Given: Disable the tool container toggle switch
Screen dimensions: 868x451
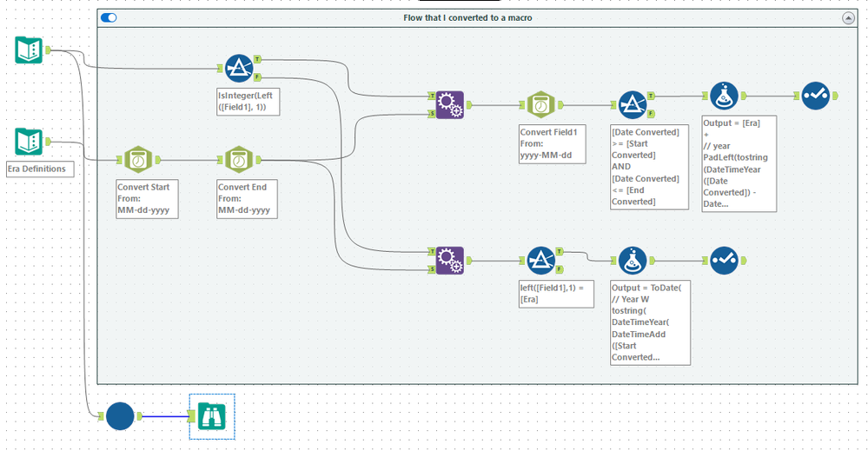Looking at the screenshot, I should (109, 17).
